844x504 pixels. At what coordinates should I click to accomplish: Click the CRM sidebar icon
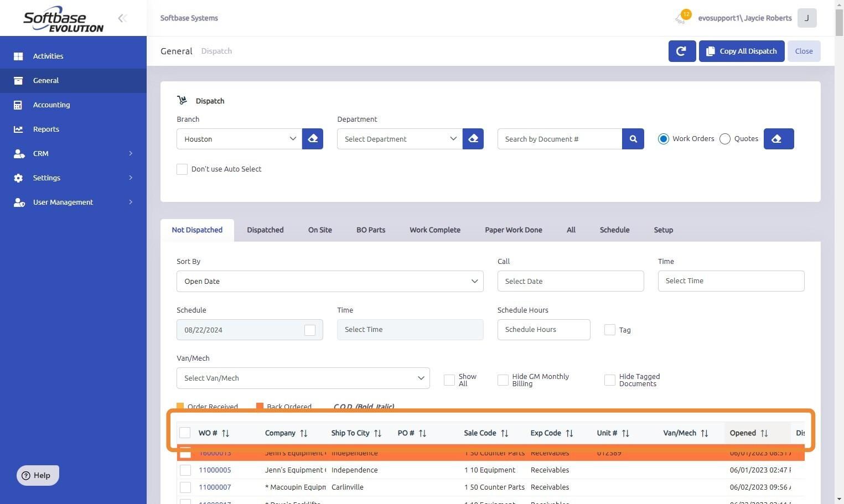[19, 153]
